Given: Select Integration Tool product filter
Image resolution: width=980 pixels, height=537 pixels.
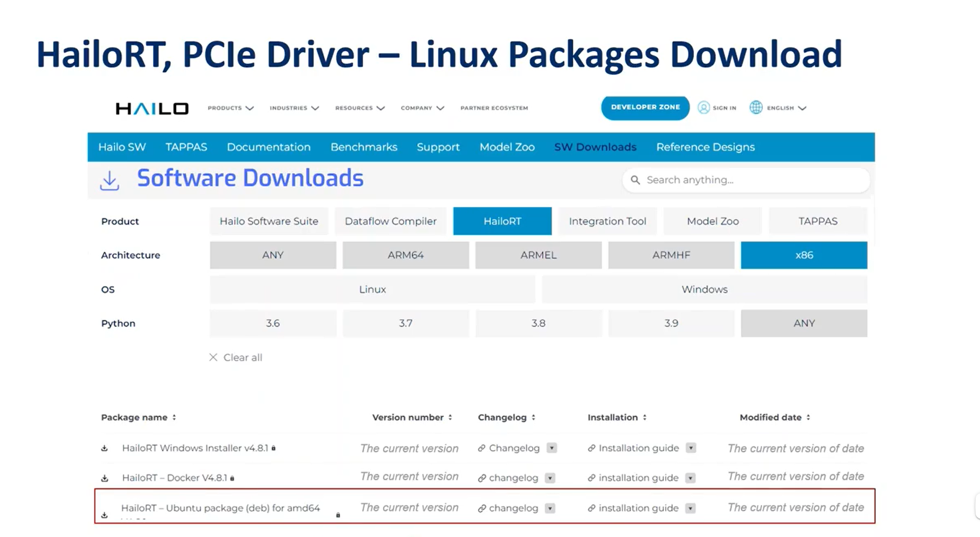Looking at the screenshot, I should coord(608,221).
